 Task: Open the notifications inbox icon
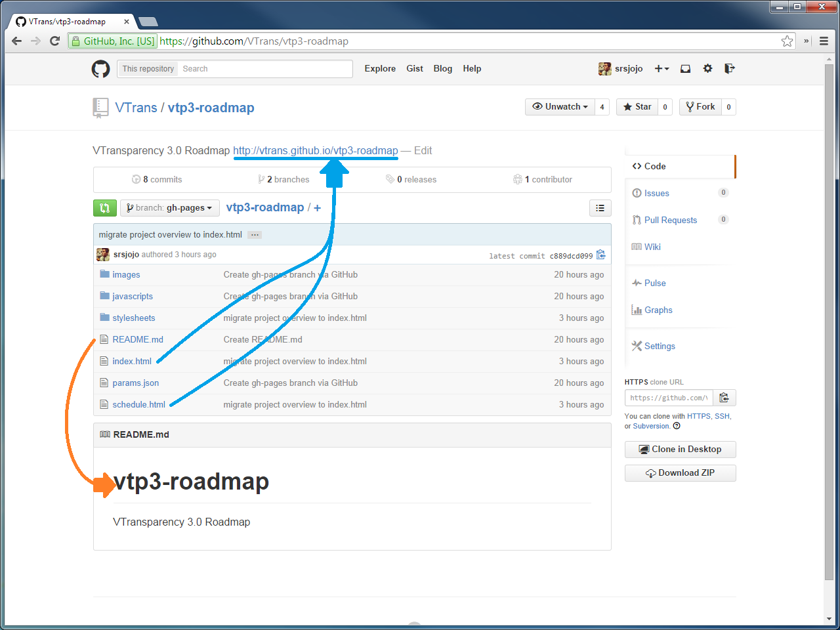coord(685,68)
